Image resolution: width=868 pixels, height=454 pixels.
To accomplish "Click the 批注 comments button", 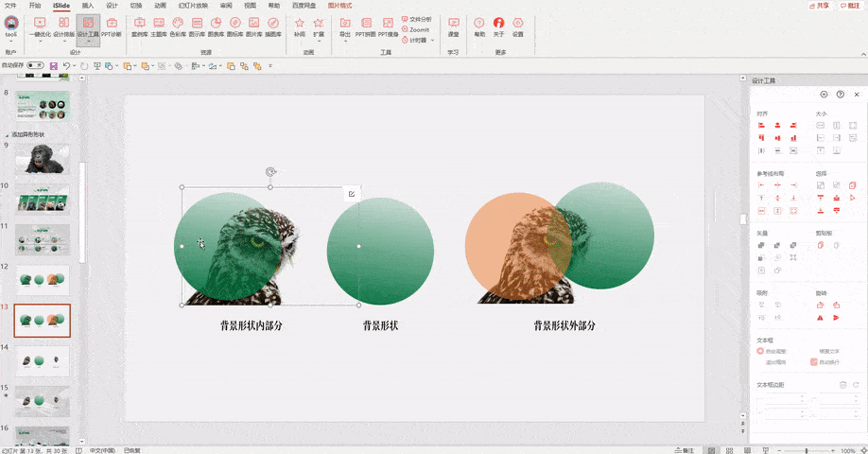I will point(850,5).
